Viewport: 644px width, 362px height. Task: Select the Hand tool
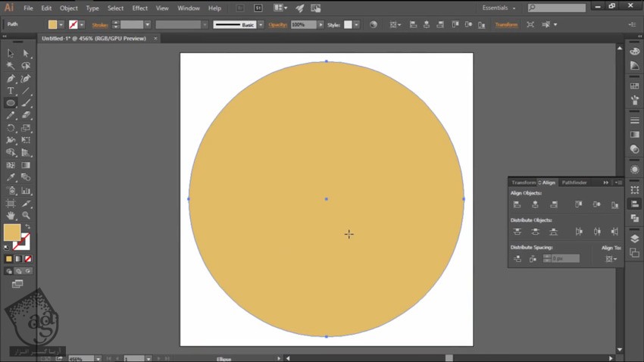tap(11, 216)
